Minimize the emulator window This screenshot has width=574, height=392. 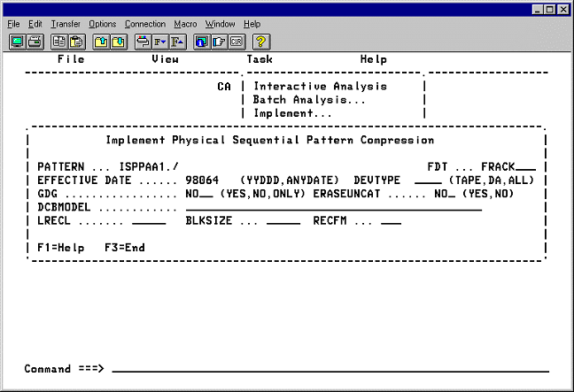538,10
